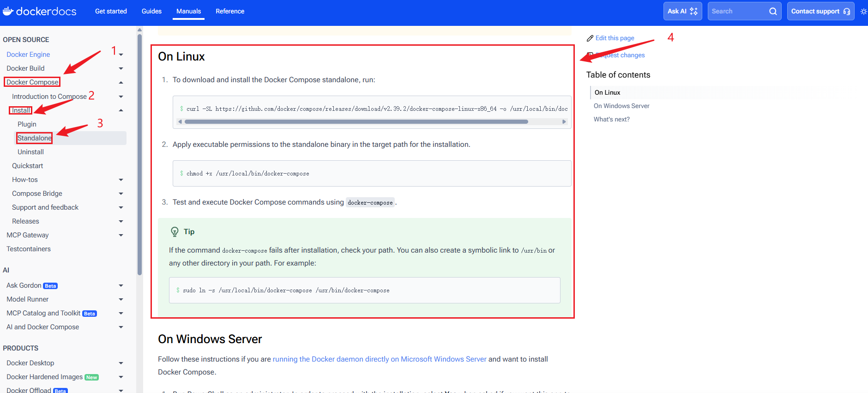The image size is (868, 393).
Task: Click the Contact support button
Action: (820, 11)
